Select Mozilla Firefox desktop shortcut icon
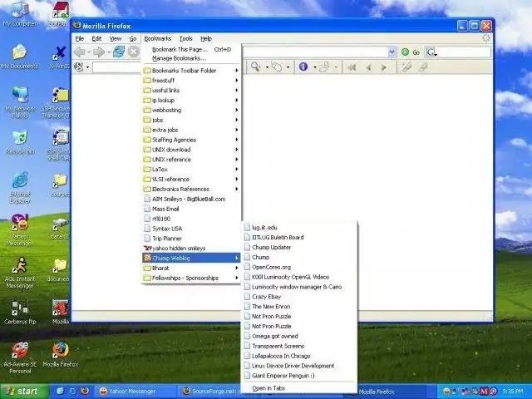This screenshot has height=399, width=532. 61,355
